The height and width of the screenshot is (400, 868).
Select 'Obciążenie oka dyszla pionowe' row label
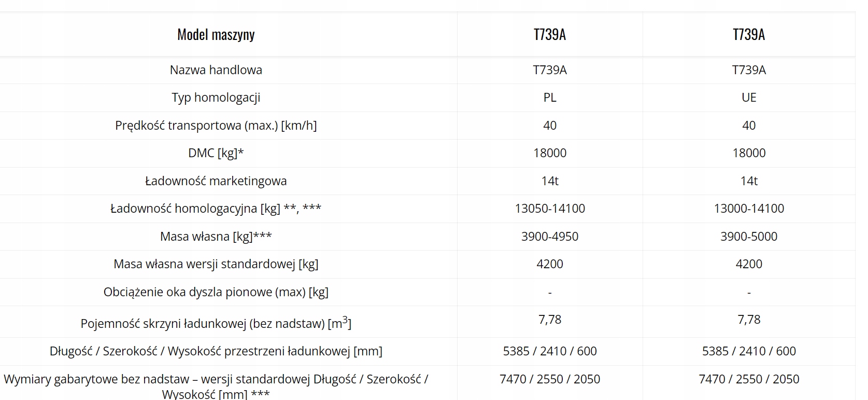[x=216, y=292]
